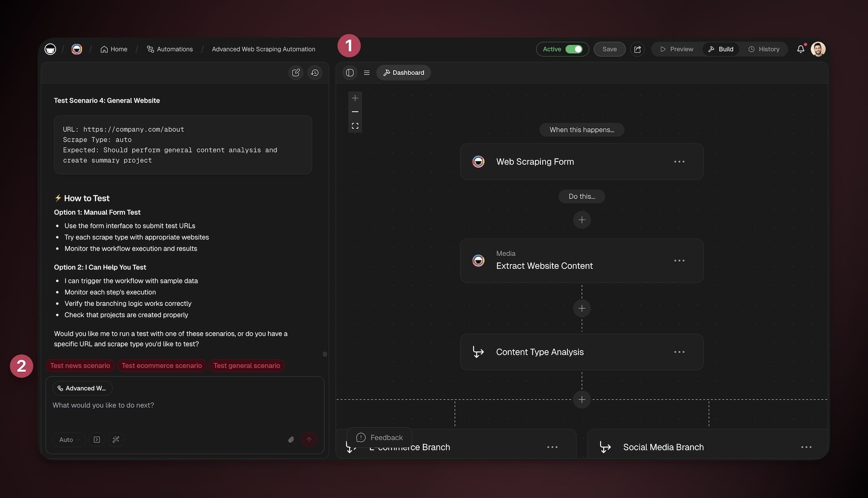Image resolution: width=868 pixels, height=498 pixels.
Task: Switch to the History tab
Action: (764, 49)
